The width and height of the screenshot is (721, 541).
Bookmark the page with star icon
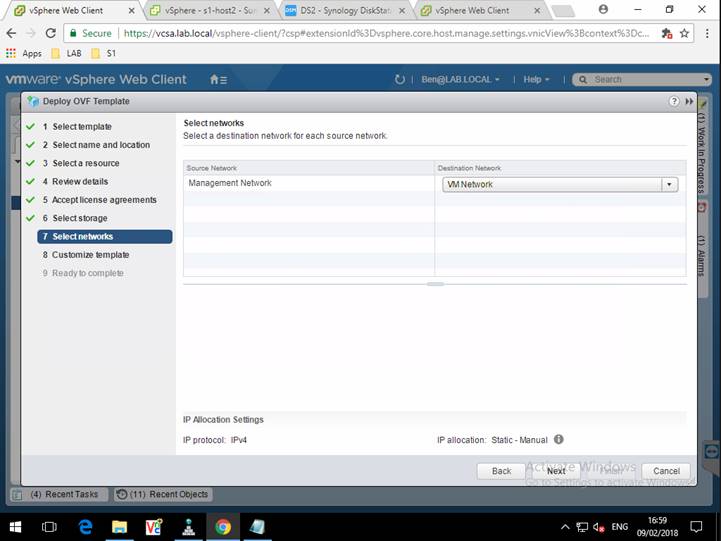(684, 33)
